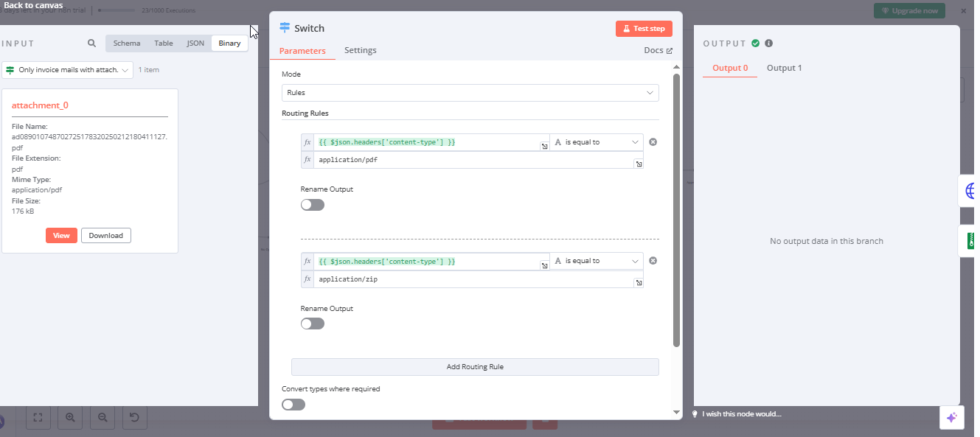Open the AI assistant sparkle button
This screenshot has height=437, width=980.
tap(951, 417)
